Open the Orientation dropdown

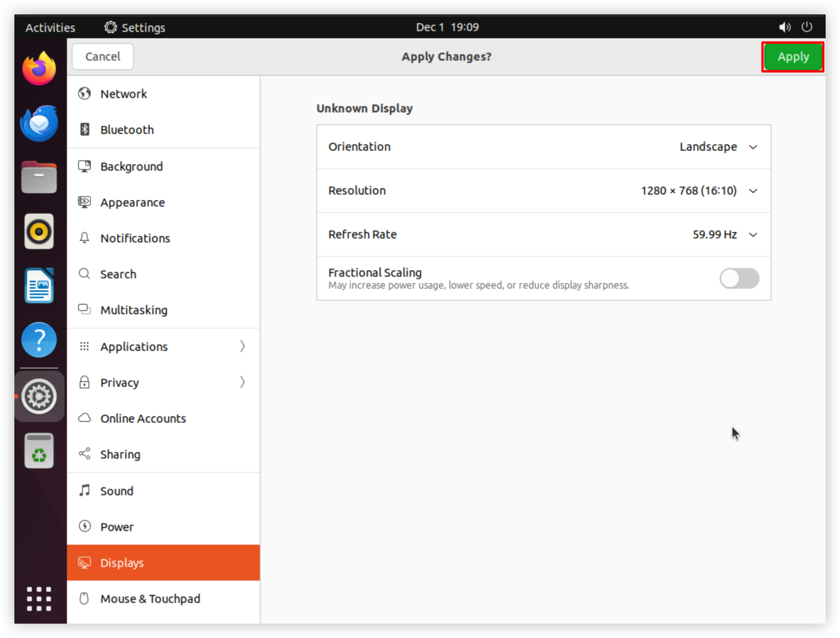tap(718, 147)
